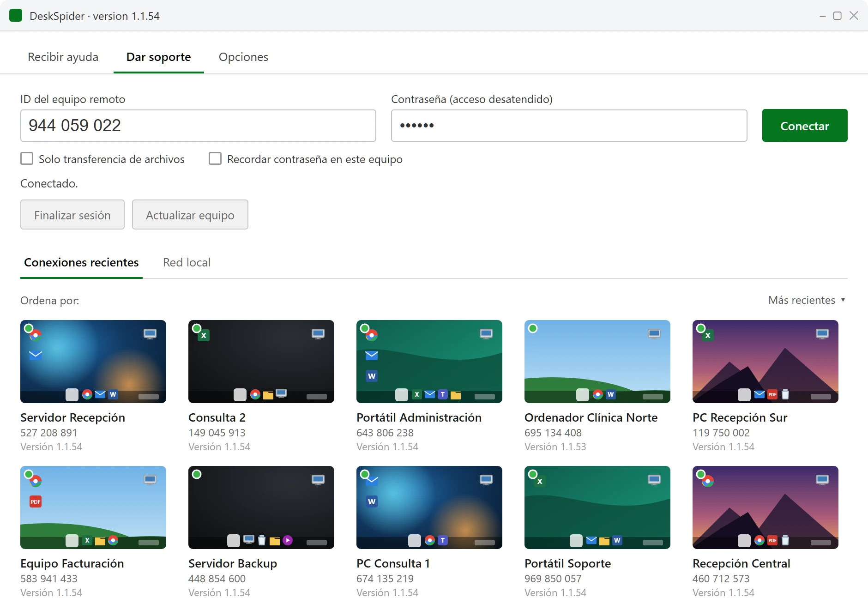Switch to the Red local tab
868x598 pixels.
point(187,262)
